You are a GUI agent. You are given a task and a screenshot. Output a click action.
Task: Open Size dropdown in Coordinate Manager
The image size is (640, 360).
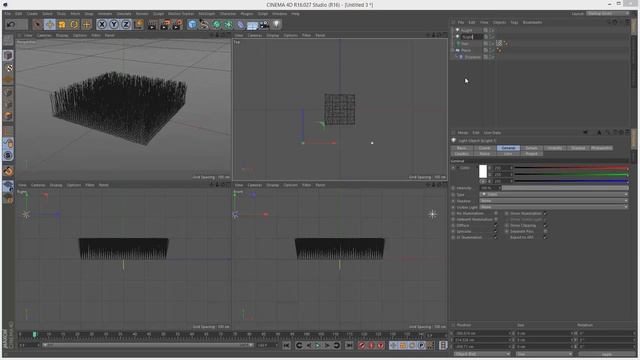[x=544, y=354]
